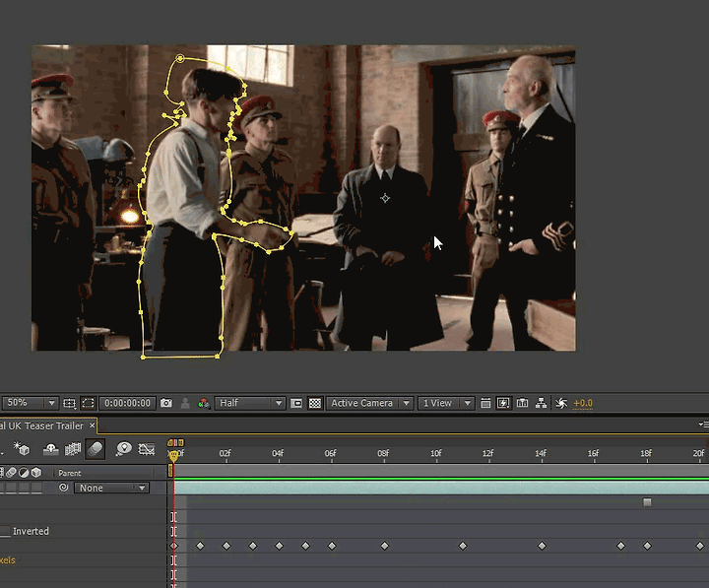This screenshot has width=709, height=588.
Task: Check the Inverted mask checkbox
Action: pyautogui.click(x=5, y=532)
